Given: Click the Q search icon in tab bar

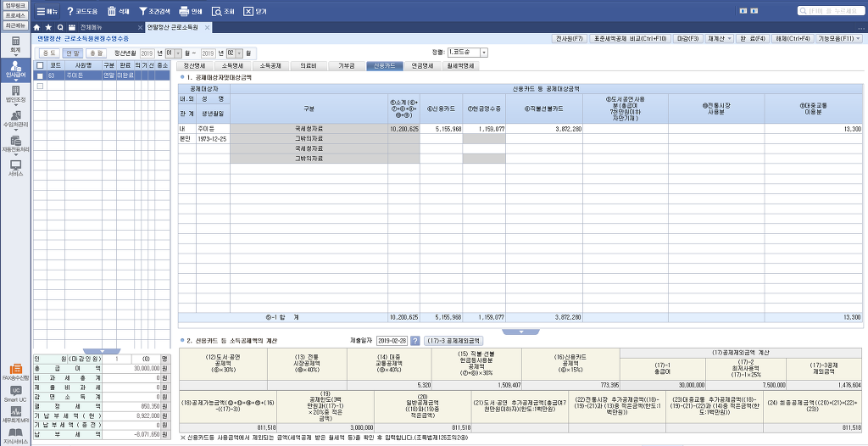Looking at the screenshot, I should pyautogui.click(x=60, y=27).
